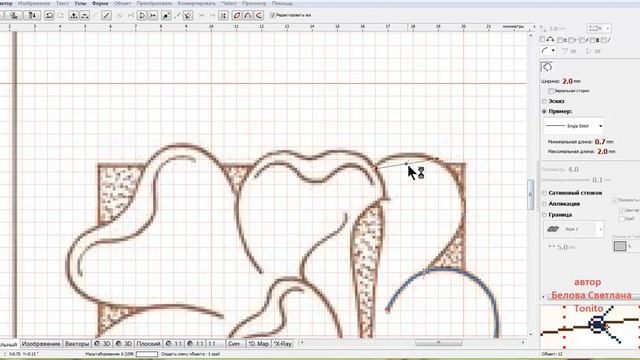Toggle the Край checkbox
Image resolution: width=640 pixels, height=360 pixels.
point(622,219)
